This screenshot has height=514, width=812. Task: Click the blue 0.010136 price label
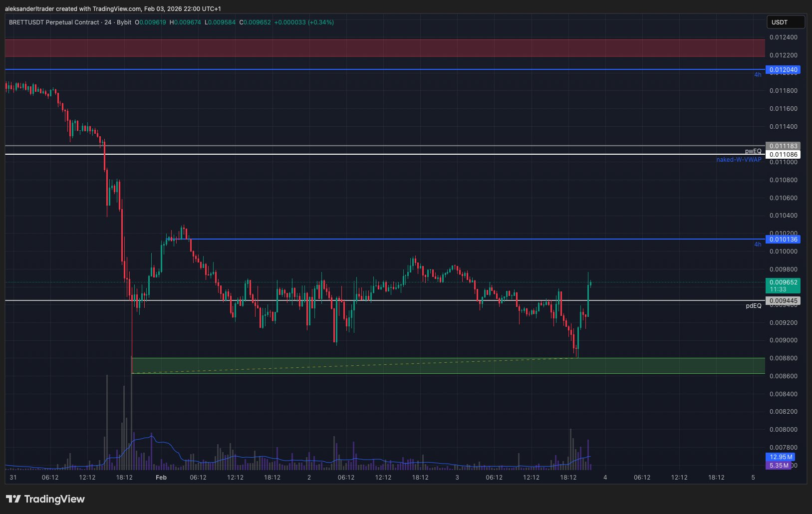click(783, 240)
